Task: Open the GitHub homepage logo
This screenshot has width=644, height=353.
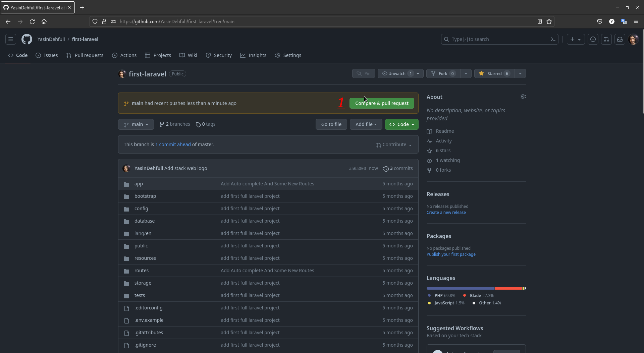Action: coord(27,39)
